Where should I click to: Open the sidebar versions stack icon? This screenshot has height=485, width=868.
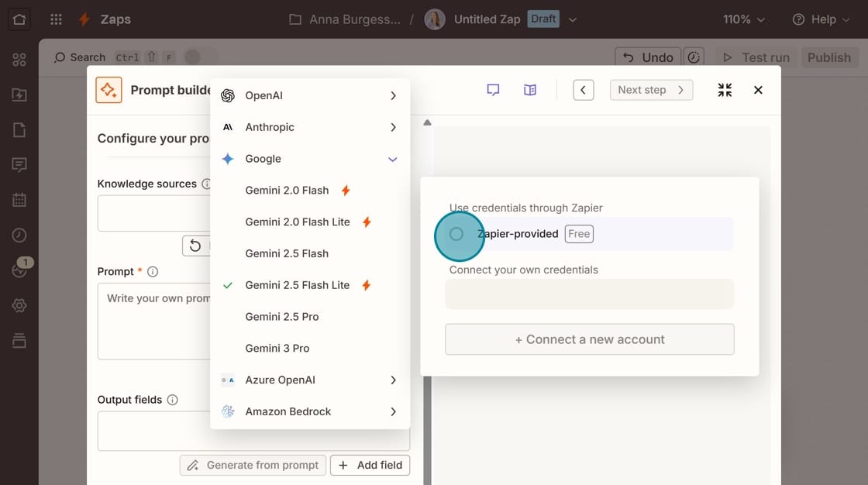click(x=19, y=340)
